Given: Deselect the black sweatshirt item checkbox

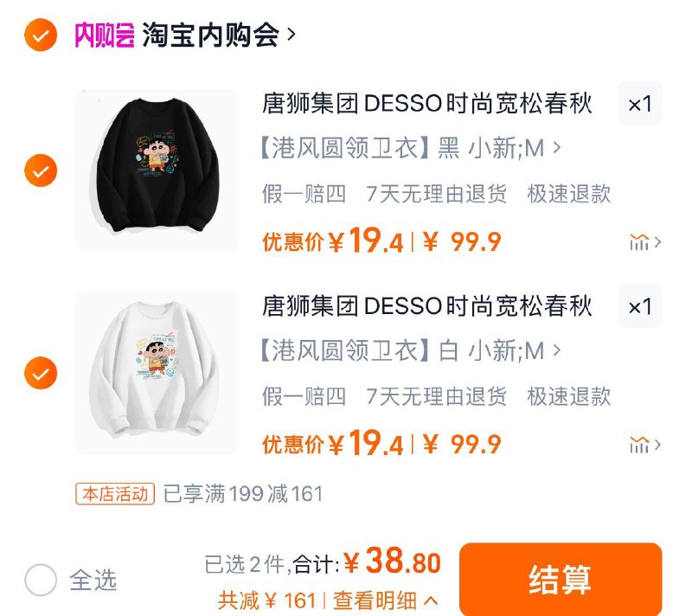Looking at the screenshot, I should [x=41, y=170].
